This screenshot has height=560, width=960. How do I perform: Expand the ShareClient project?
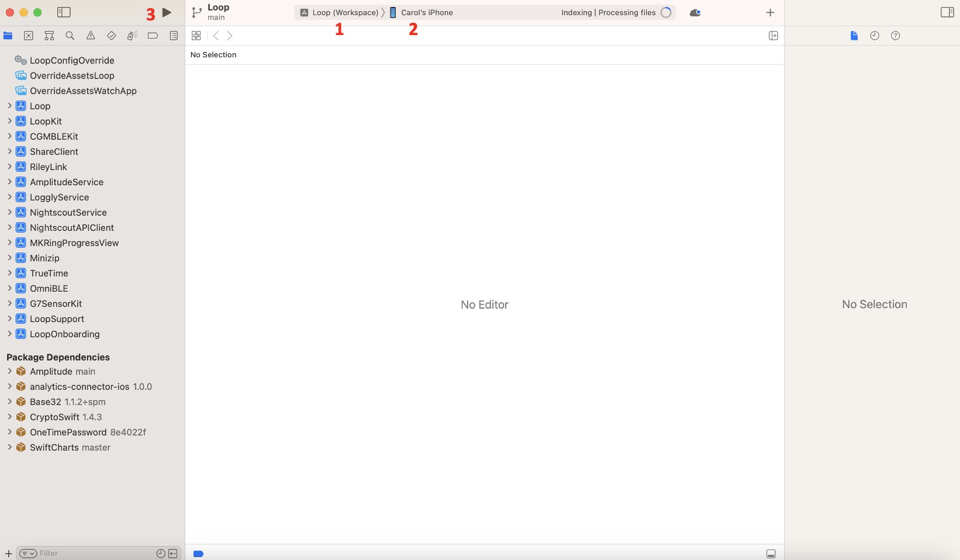click(x=9, y=151)
